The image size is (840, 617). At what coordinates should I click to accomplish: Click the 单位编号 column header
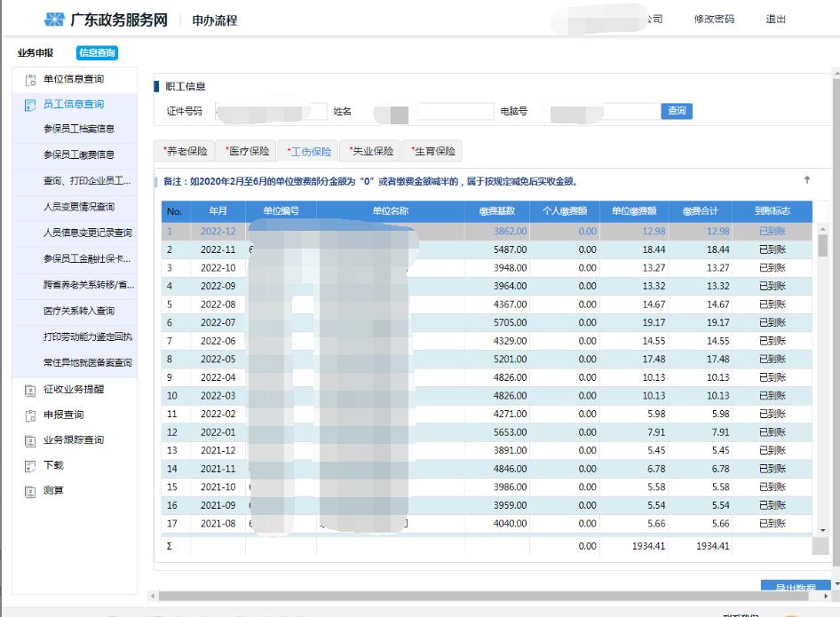pyautogui.click(x=281, y=211)
